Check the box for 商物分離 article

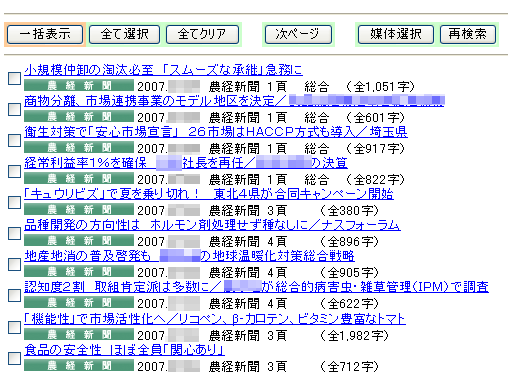14,109
